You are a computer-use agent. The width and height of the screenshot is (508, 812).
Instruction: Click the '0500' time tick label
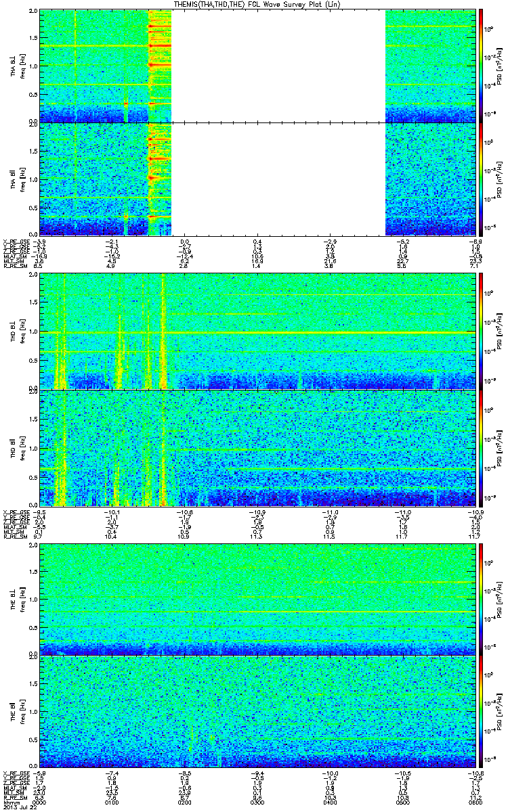402,802
